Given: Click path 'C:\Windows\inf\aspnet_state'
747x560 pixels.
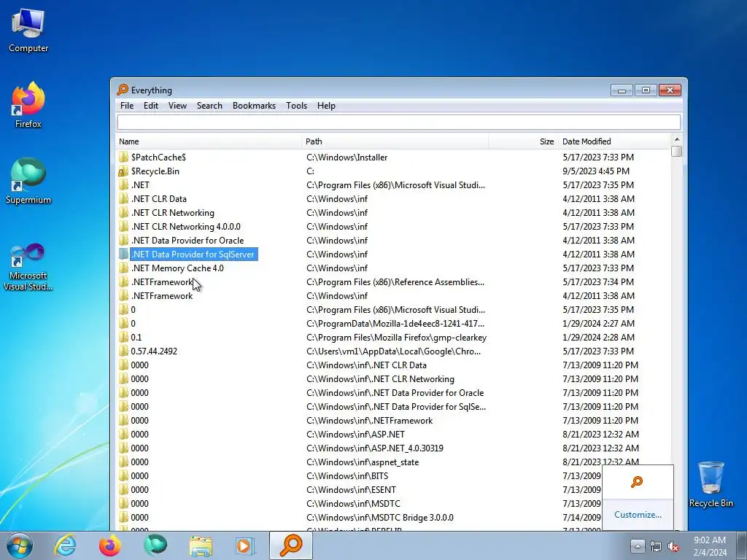Looking at the screenshot, I should pos(363,462).
